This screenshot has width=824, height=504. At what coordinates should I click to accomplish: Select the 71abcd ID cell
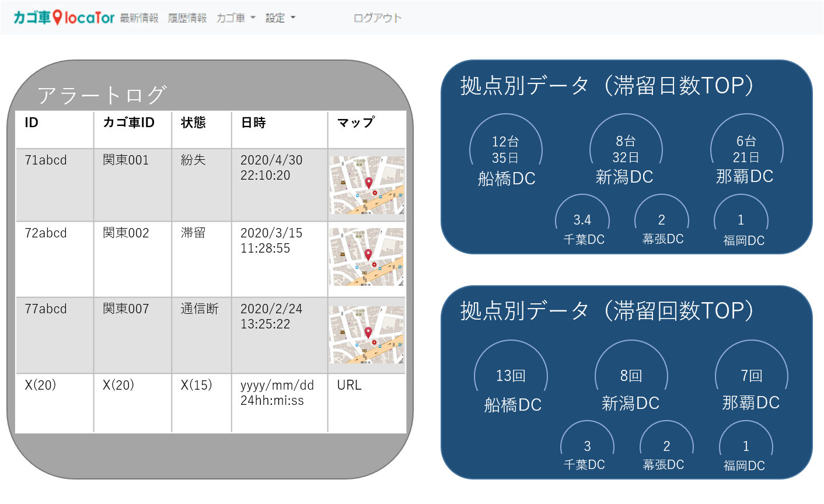point(55,185)
